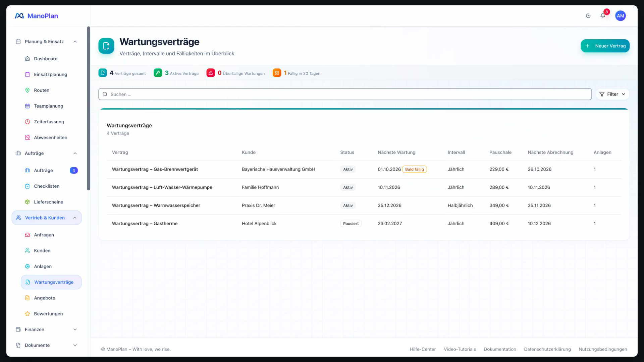The width and height of the screenshot is (644, 362).
Task: Open the Wartungsvertrag – Gas-Brennwertgerät row
Action: click(364, 169)
